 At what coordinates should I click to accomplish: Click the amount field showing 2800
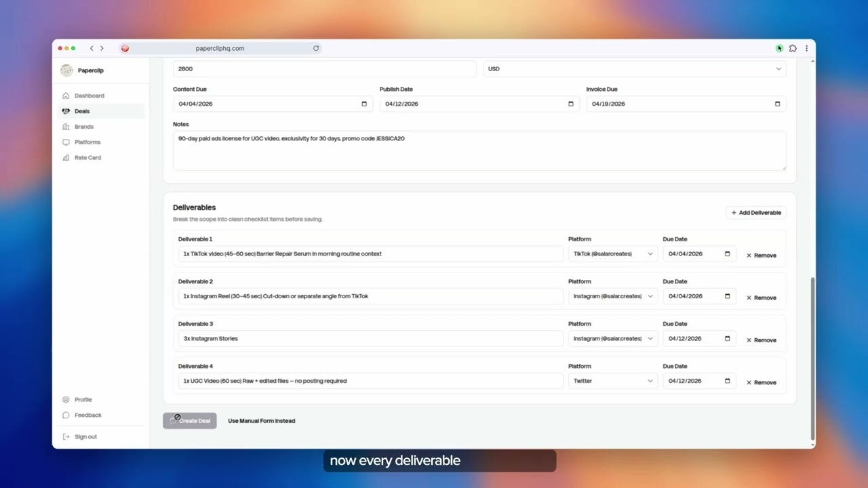(325, 68)
